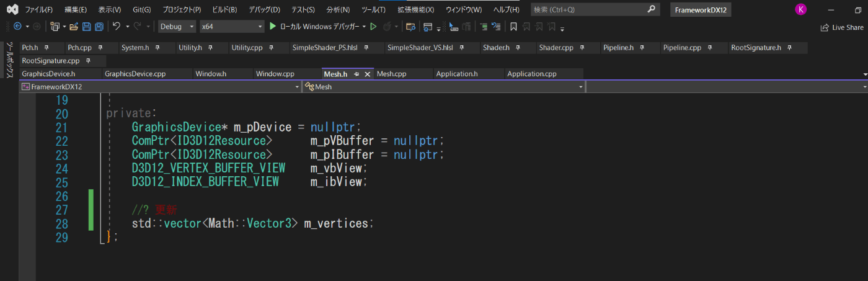Click the m_vbView declaration on line 24
The height and width of the screenshot is (281, 868).
click(x=250, y=169)
